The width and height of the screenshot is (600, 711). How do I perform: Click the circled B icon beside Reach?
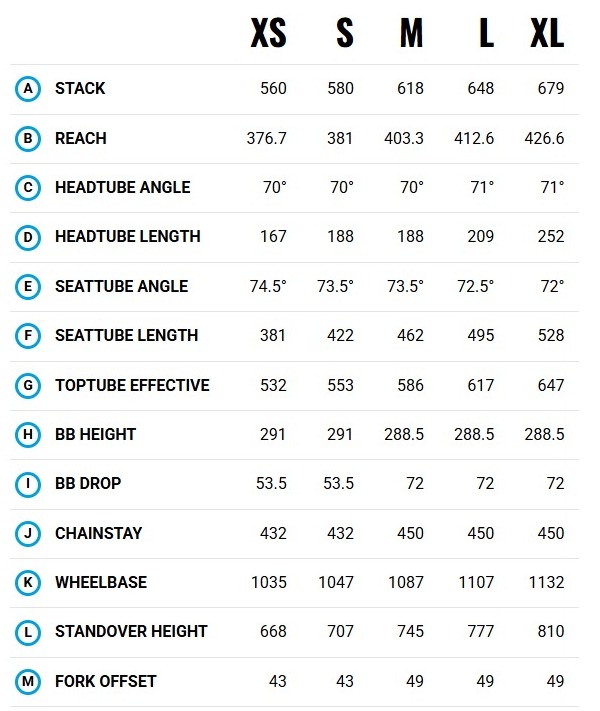point(28,138)
